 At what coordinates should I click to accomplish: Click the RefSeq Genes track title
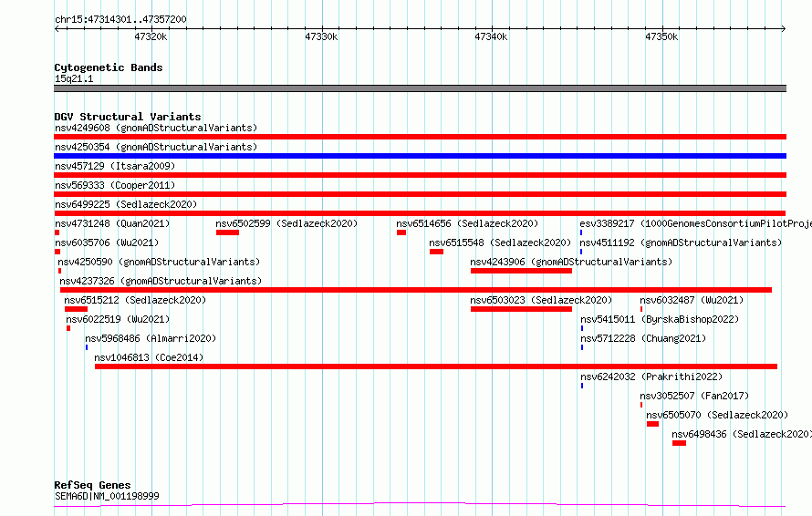(92, 485)
